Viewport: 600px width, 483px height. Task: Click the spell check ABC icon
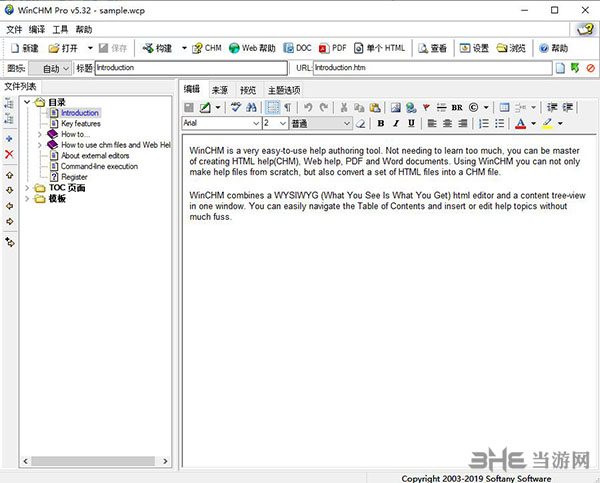[236, 108]
